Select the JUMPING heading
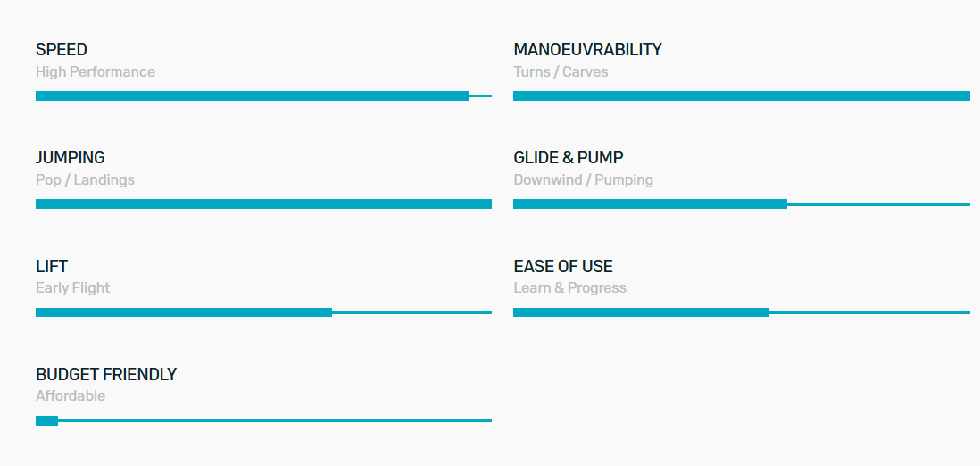This screenshot has height=466, width=980. click(70, 158)
